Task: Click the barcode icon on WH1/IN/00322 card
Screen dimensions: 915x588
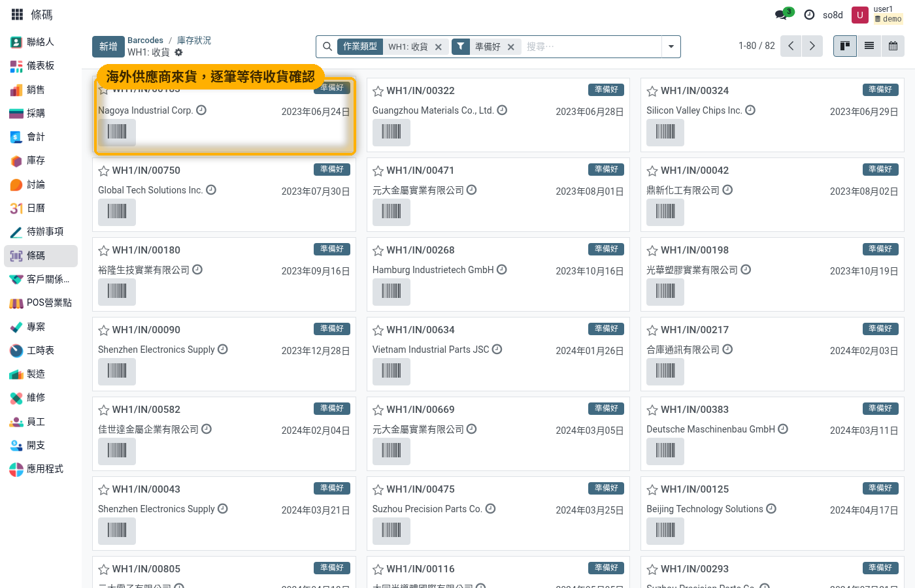Action: click(391, 133)
